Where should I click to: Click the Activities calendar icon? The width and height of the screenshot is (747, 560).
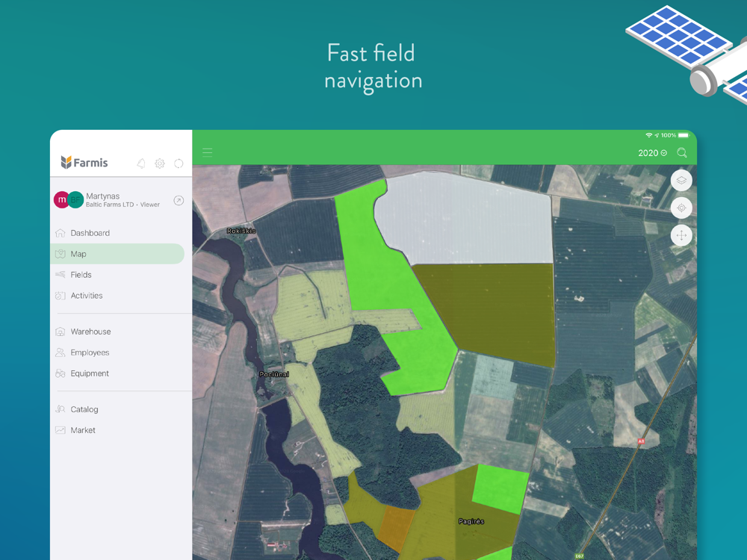click(60, 296)
